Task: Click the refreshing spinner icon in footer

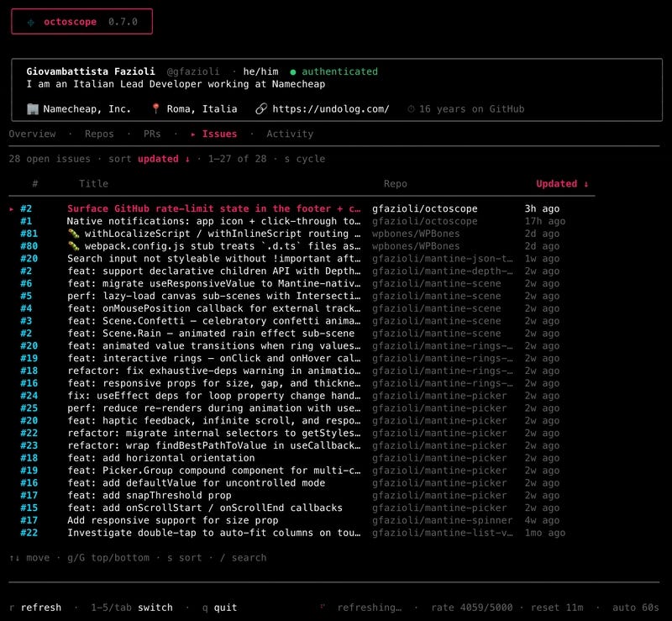Action: (323, 607)
